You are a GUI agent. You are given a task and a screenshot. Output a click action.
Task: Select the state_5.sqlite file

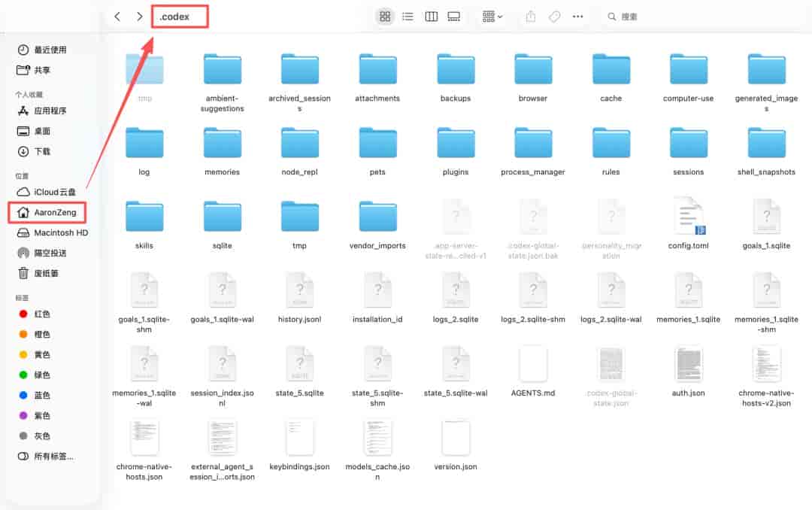tap(300, 371)
